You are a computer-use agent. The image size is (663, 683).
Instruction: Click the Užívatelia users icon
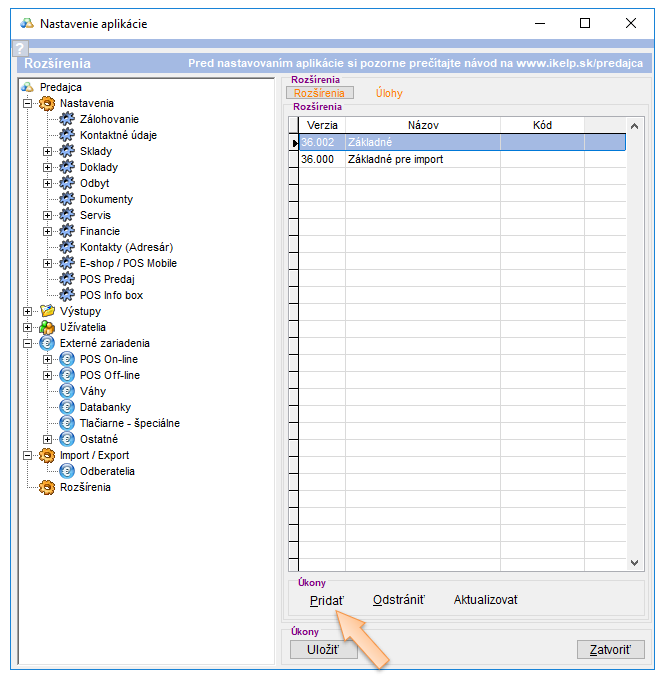coord(47,327)
